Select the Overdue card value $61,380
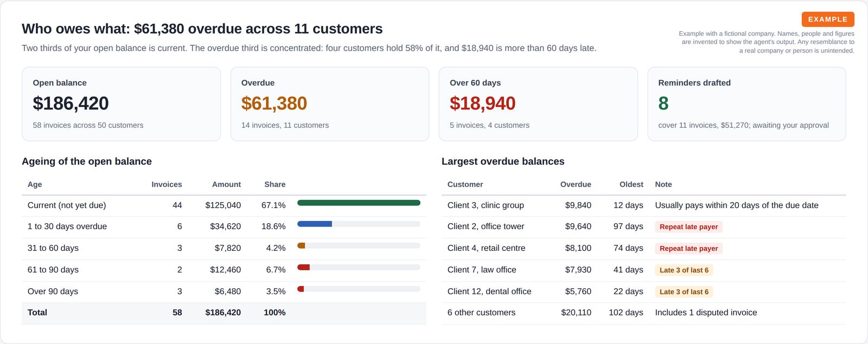The image size is (868, 344). click(274, 103)
